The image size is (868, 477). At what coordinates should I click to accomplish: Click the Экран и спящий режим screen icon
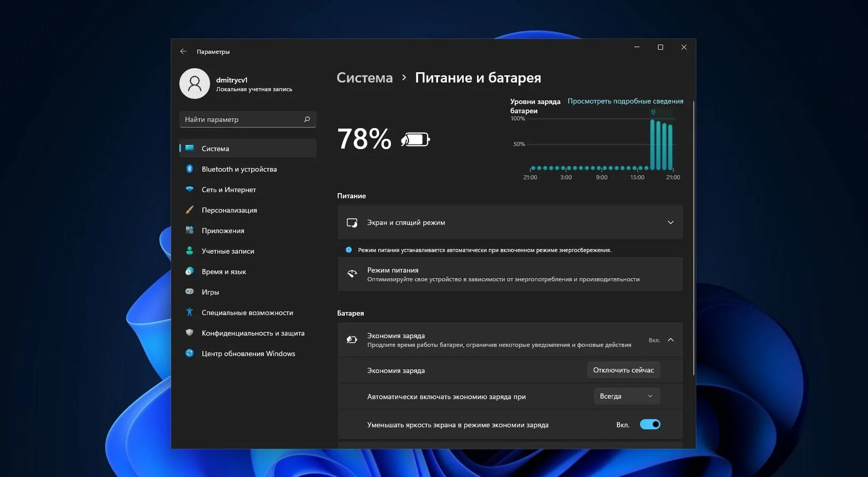[x=352, y=222]
